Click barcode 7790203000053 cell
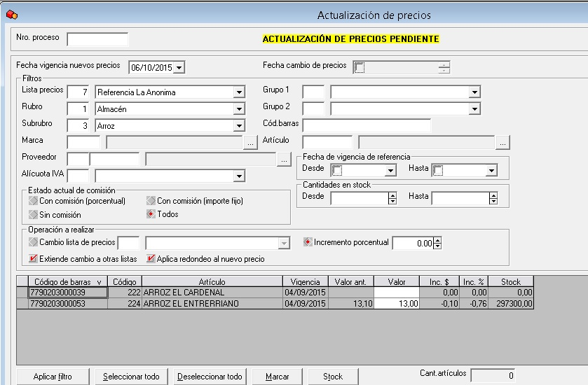The height and width of the screenshot is (385, 588). tap(68, 303)
